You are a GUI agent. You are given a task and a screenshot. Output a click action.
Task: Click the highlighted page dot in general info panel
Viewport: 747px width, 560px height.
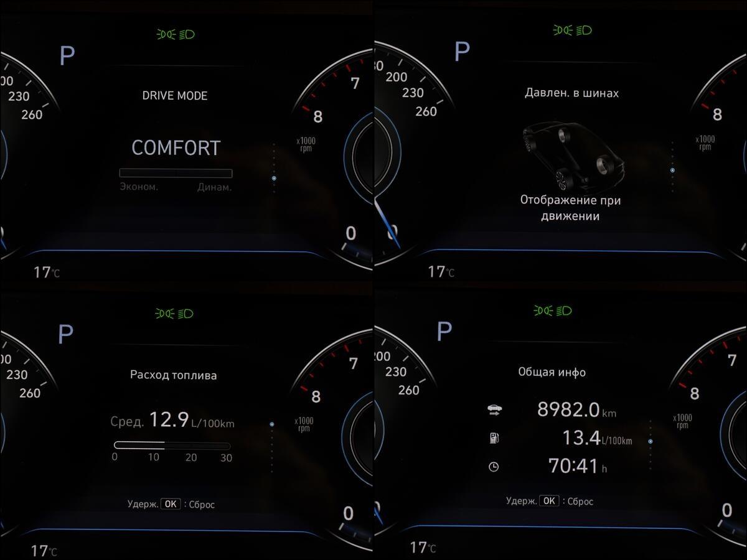coord(651,441)
